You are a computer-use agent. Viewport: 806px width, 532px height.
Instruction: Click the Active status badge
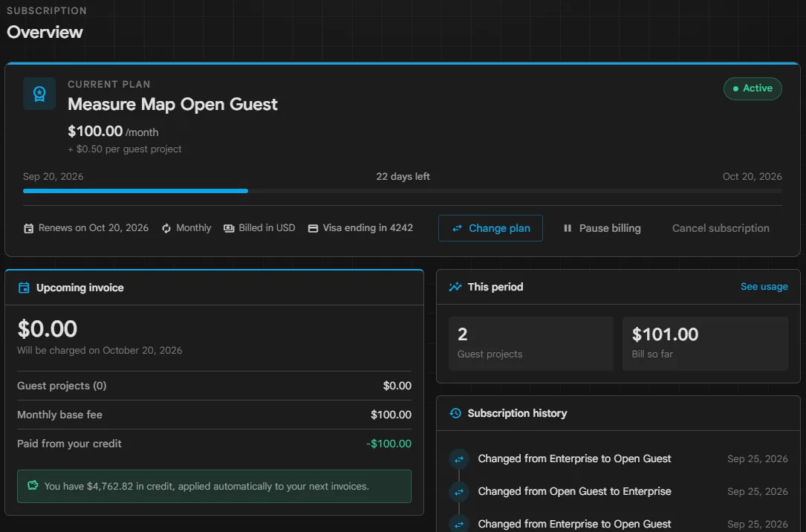point(753,88)
